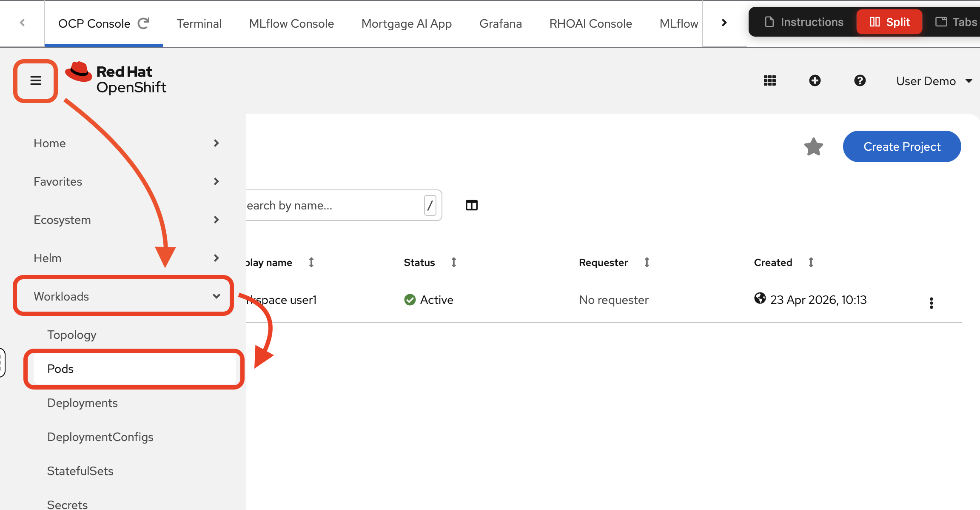Open the help question mark menu

tap(860, 80)
